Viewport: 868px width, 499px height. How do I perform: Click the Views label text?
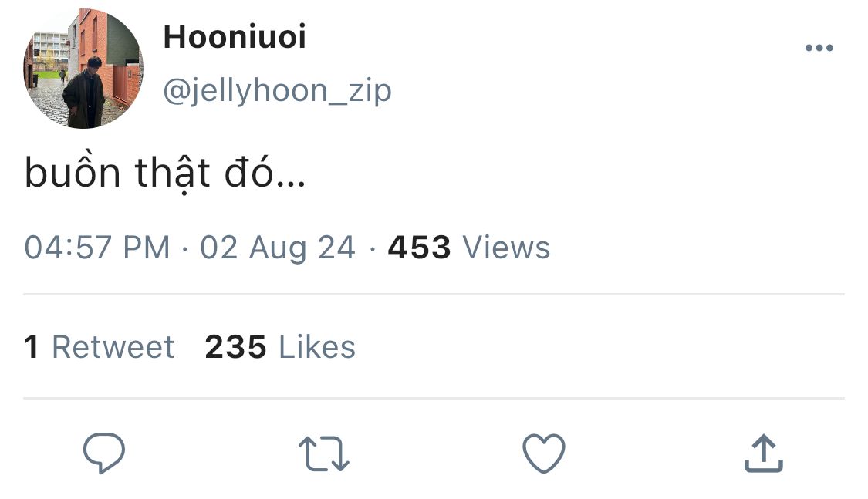[506, 248]
